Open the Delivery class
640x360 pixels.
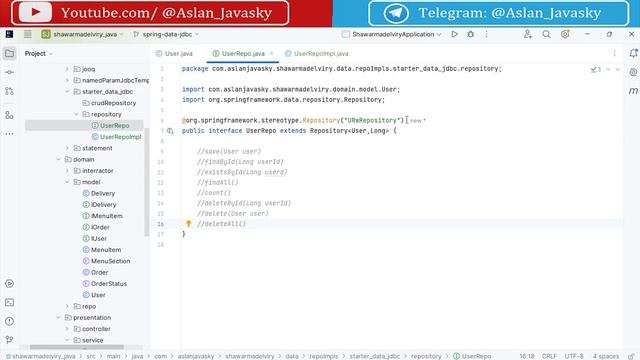click(x=98, y=193)
